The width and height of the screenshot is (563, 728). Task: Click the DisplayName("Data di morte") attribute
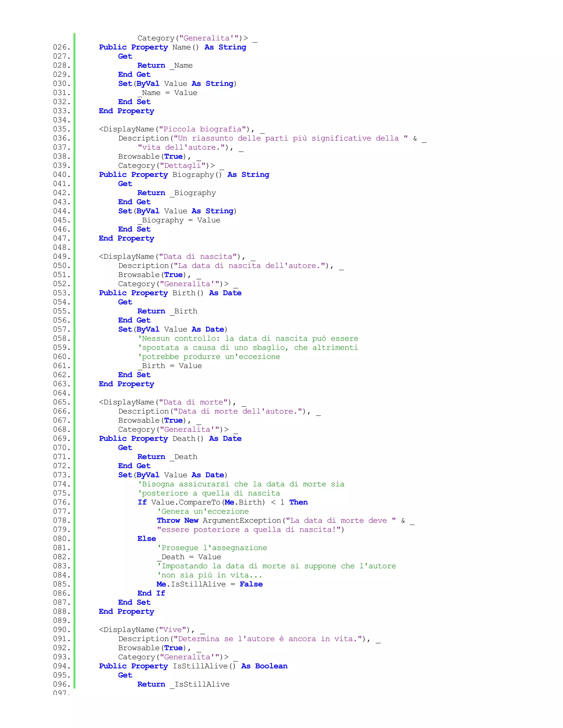(x=173, y=402)
